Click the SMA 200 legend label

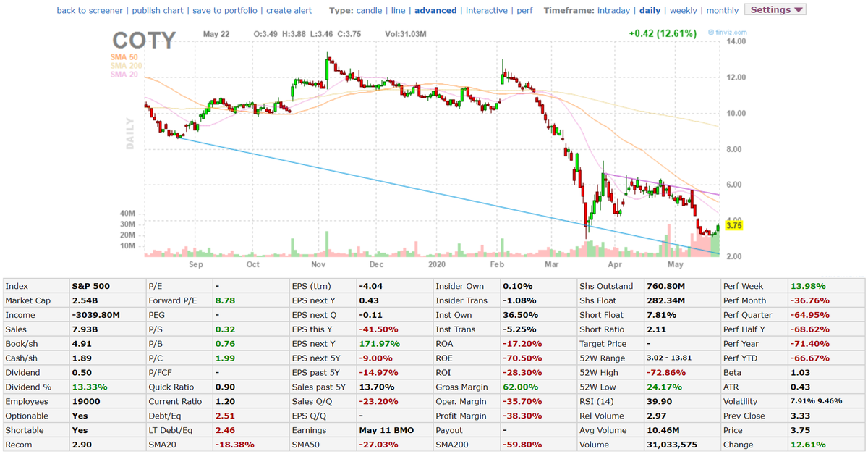point(126,65)
